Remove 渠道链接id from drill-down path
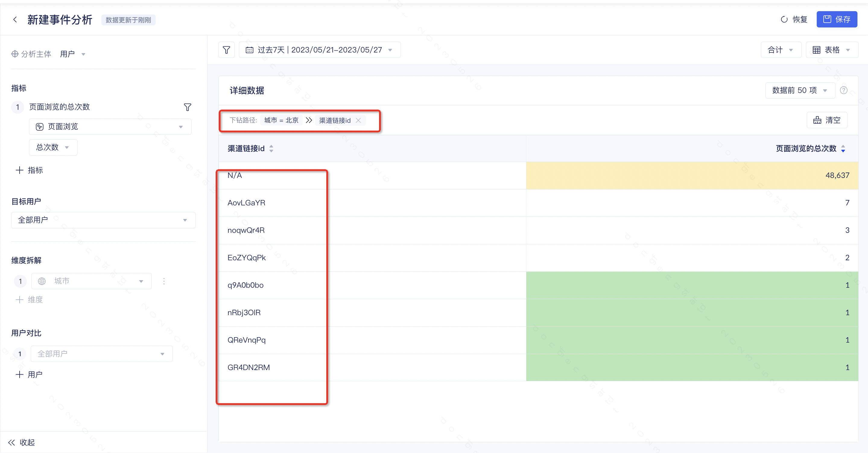 point(358,120)
